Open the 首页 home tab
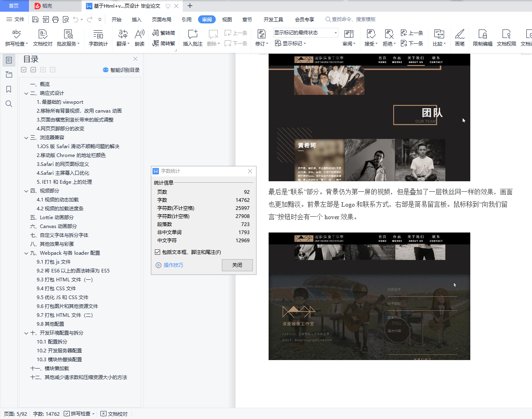 (x=14, y=6)
